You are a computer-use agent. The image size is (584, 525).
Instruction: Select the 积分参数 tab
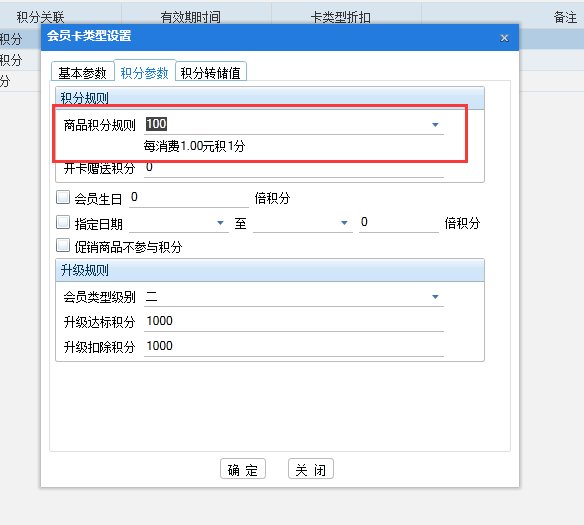coord(145,71)
